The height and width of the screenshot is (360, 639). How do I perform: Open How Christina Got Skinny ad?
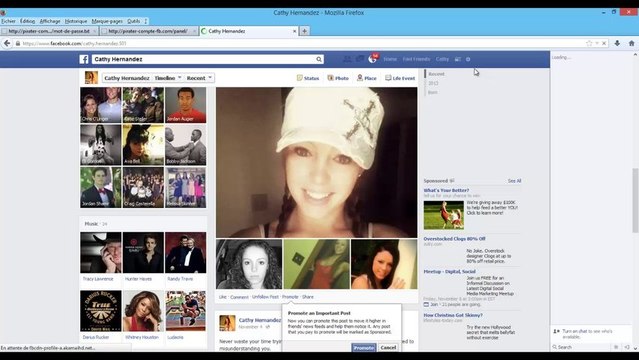click(x=453, y=315)
